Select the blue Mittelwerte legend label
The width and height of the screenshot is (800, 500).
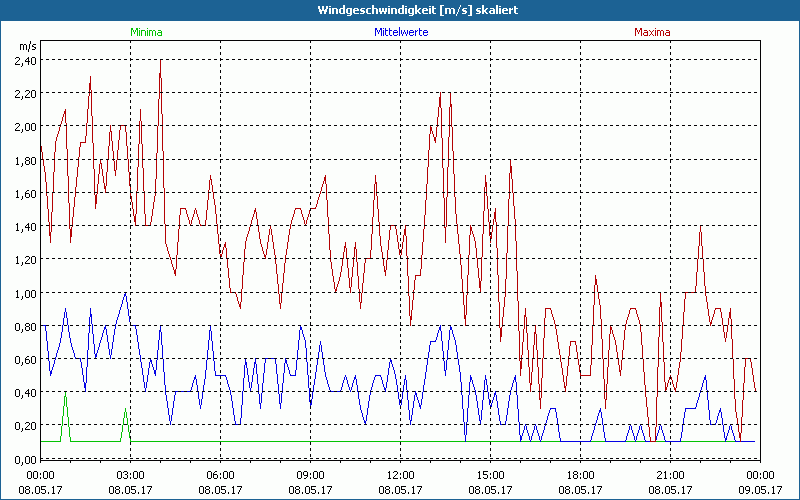400,32
